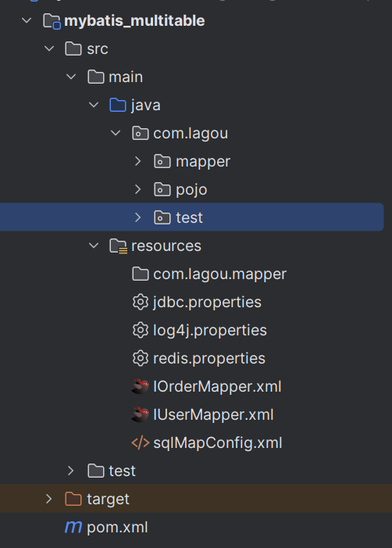The width and height of the screenshot is (392, 548).
Task: Click the com.lagou.mapper folder icon
Action: pos(140,274)
